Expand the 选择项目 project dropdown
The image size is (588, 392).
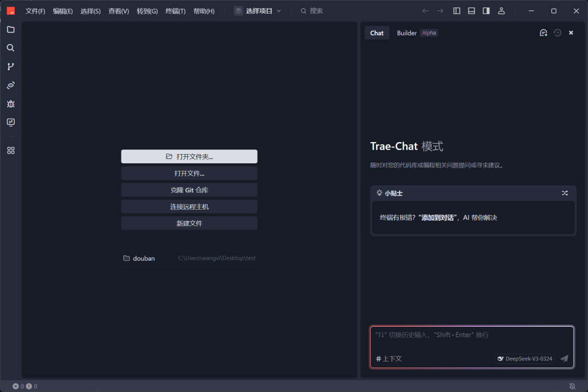tap(258, 11)
